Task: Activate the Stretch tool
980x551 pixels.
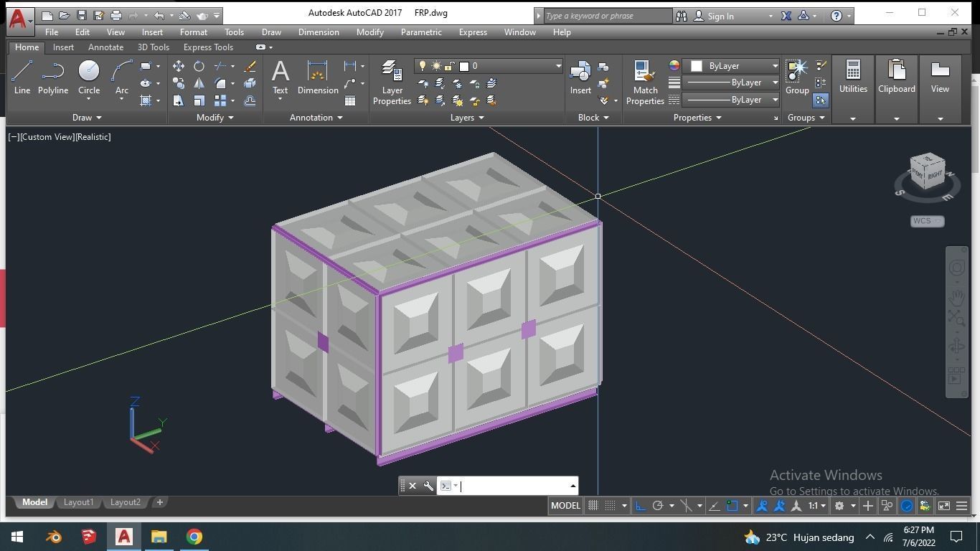Action: (x=179, y=100)
